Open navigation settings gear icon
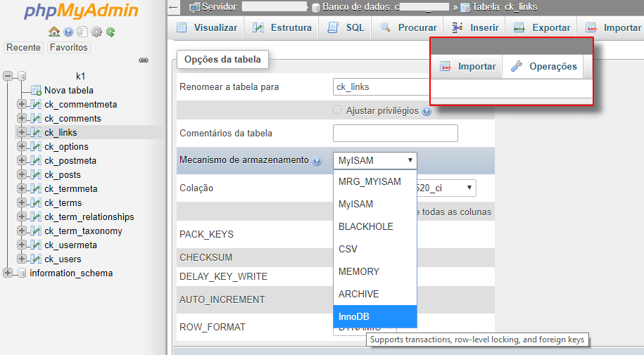This screenshot has width=644, height=355. coord(96,32)
